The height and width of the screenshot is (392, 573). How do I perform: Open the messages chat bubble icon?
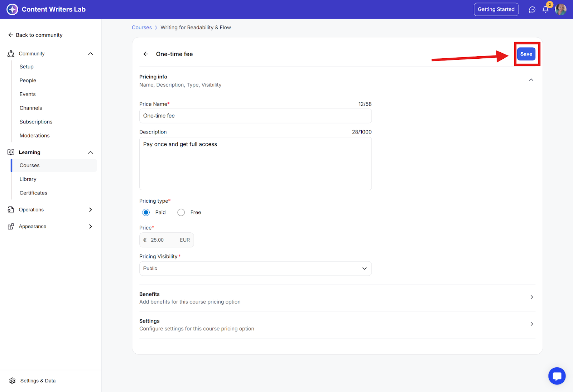[x=532, y=10]
